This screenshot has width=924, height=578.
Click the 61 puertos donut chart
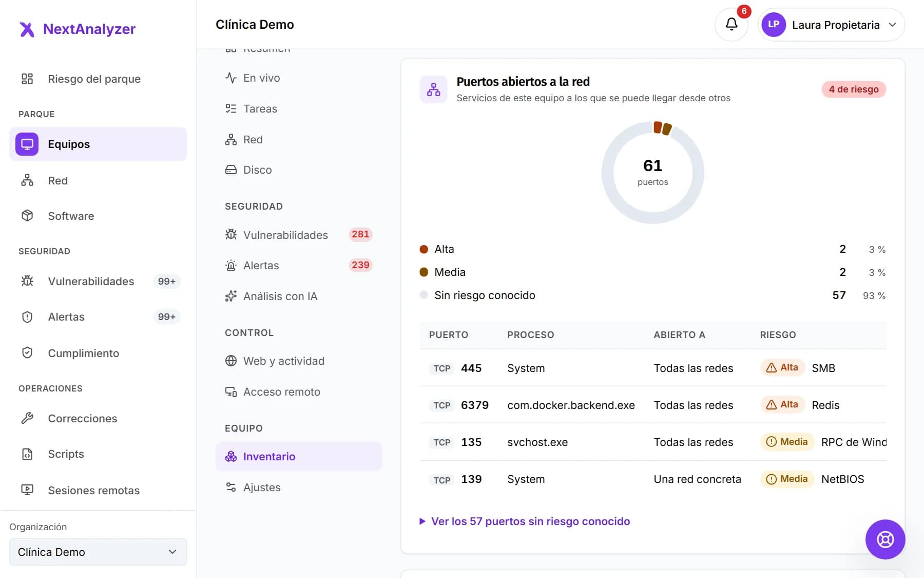tap(653, 173)
